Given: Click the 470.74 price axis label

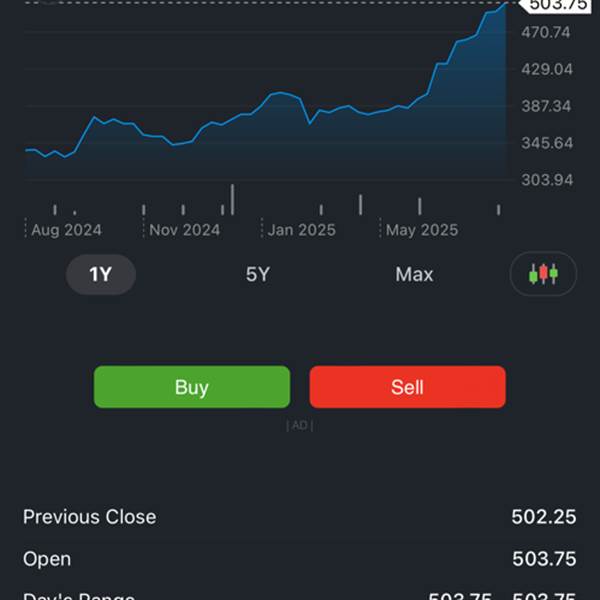Looking at the screenshot, I should coord(546,32).
